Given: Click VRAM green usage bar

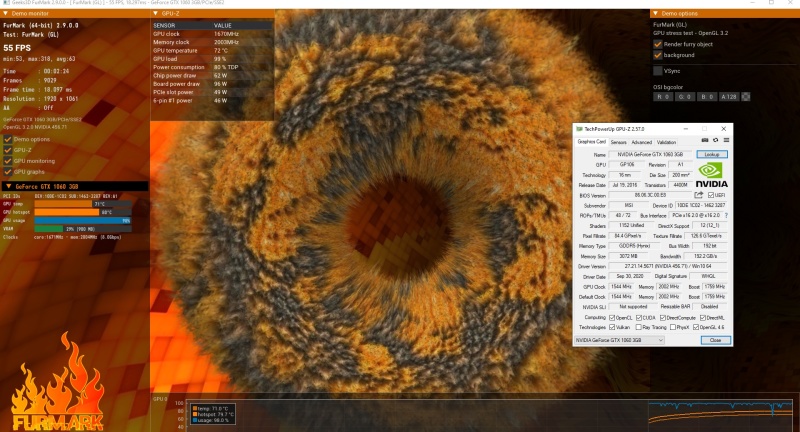Looking at the screenshot, I should click(48, 229).
